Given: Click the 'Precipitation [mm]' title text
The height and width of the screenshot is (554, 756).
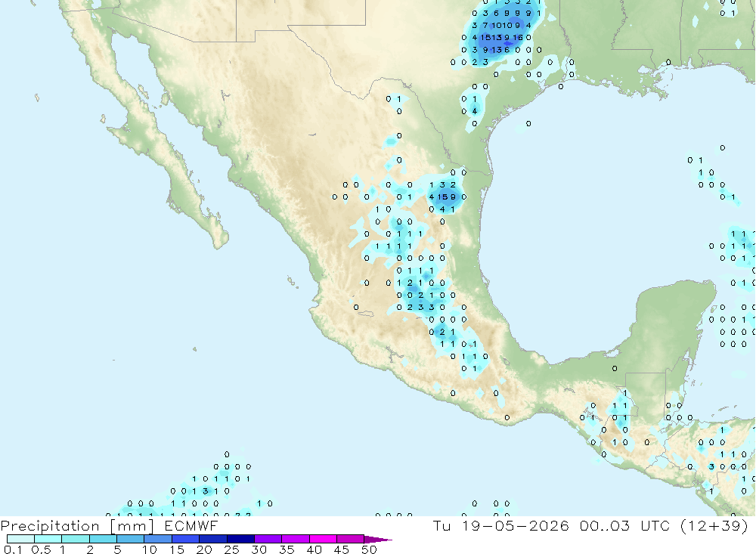Looking at the screenshot, I should tap(77, 526).
